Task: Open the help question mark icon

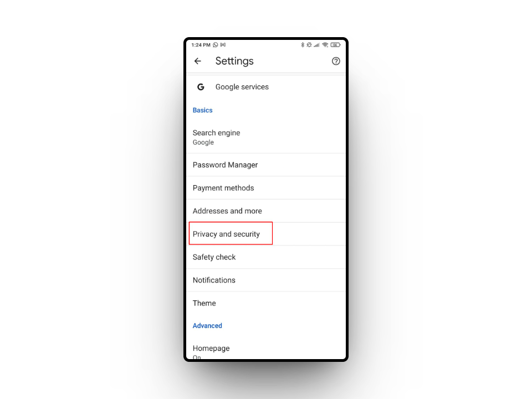Action: click(336, 61)
